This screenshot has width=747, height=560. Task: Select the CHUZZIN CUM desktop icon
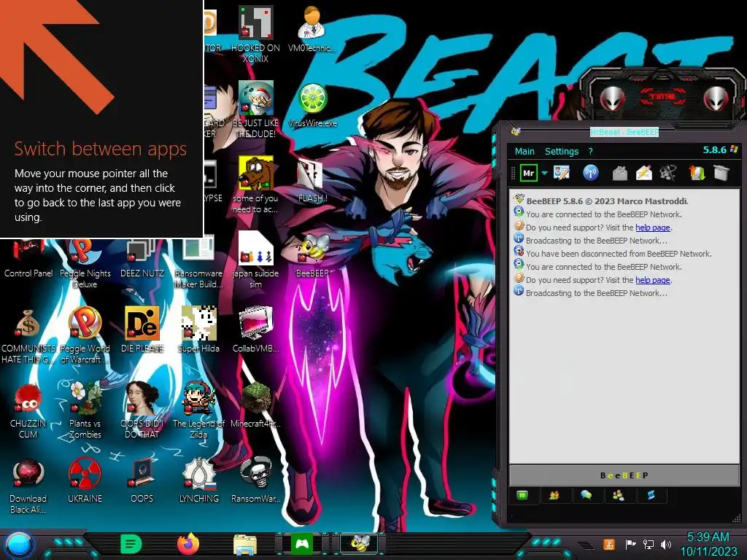pyautogui.click(x=28, y=411)
